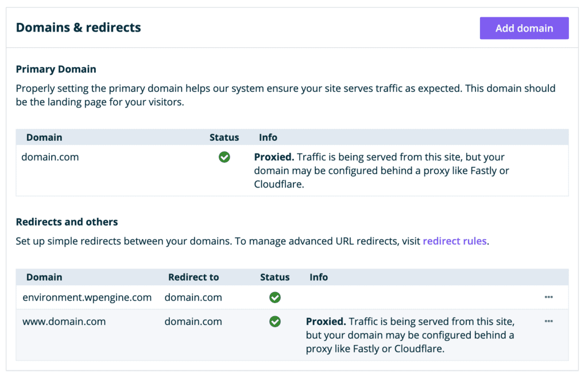Click the Domains & redirects heading
This screenshot has height=376, width=588.
point(78,28)
